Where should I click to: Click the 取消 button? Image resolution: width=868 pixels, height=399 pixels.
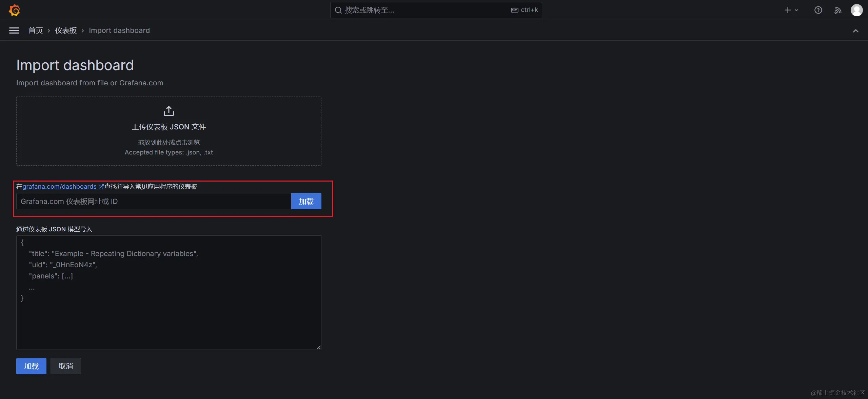pyautogui.click(x=65, y=366)
